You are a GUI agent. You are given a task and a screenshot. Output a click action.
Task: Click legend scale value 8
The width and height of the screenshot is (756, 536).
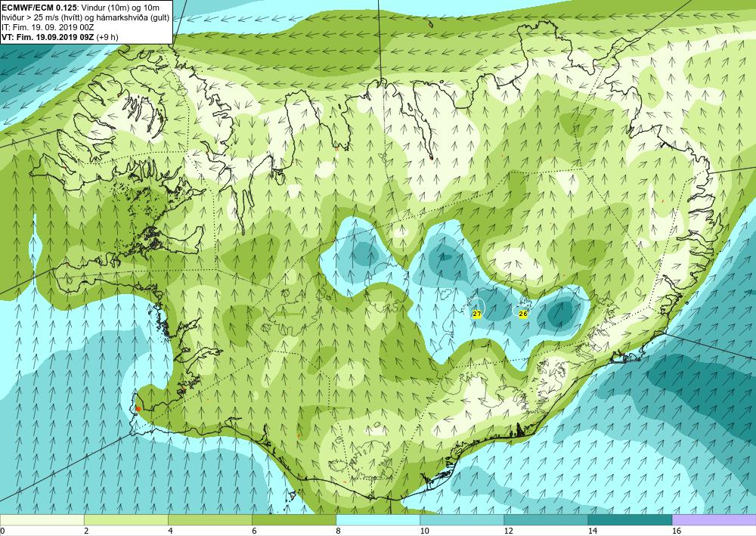(339, 531)
